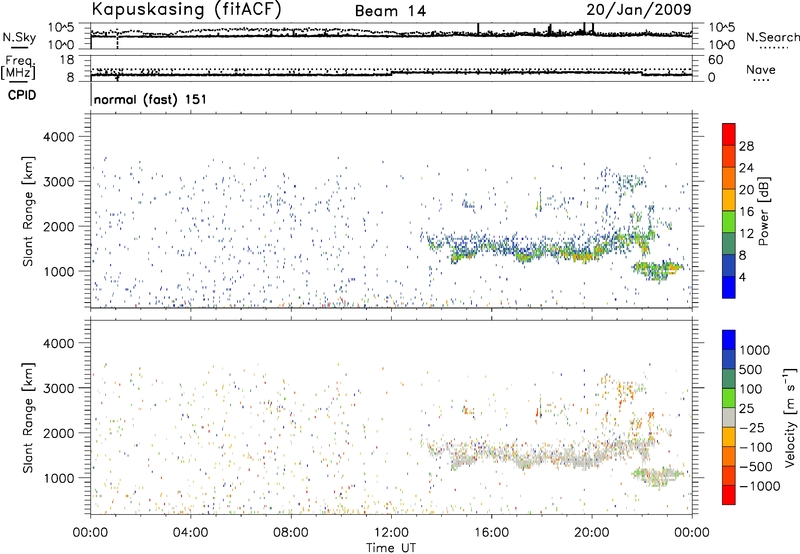
Task: Click the noise spike near 15:30 in N.Sky panel
Action: pos(478,29)
